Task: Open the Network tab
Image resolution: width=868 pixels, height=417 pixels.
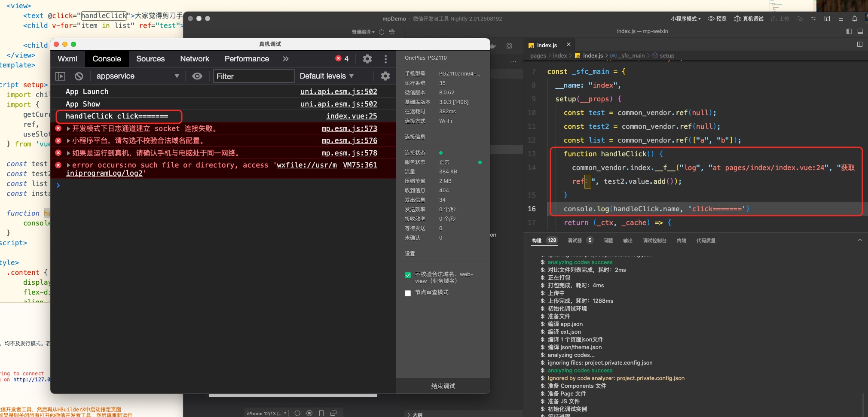Action: 195,59
